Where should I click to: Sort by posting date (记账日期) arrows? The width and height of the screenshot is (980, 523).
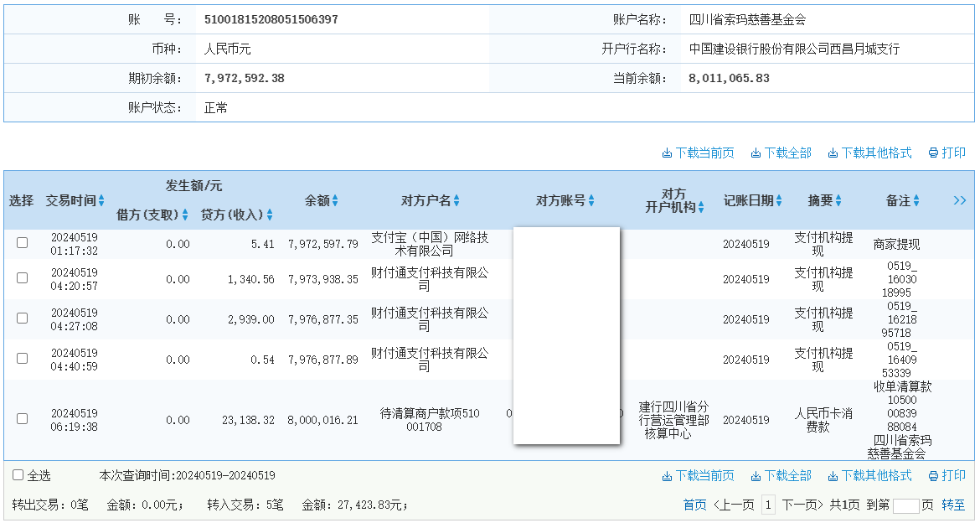tap(779, 201)
